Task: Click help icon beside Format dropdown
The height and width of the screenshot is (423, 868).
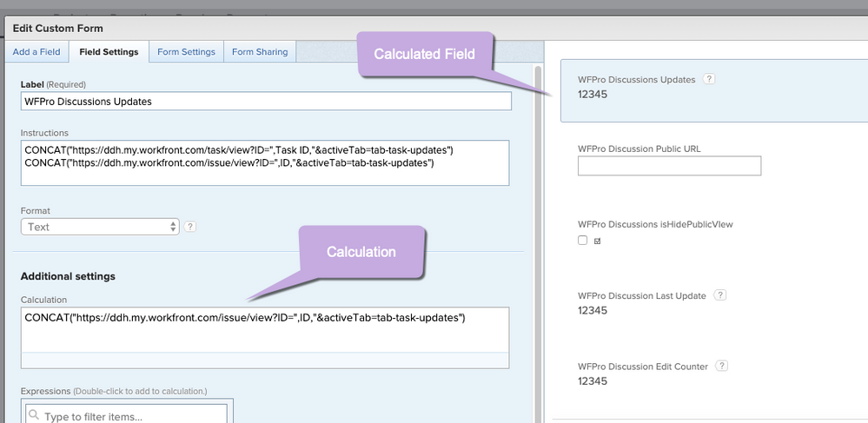Action: click(x=190, y=227)
